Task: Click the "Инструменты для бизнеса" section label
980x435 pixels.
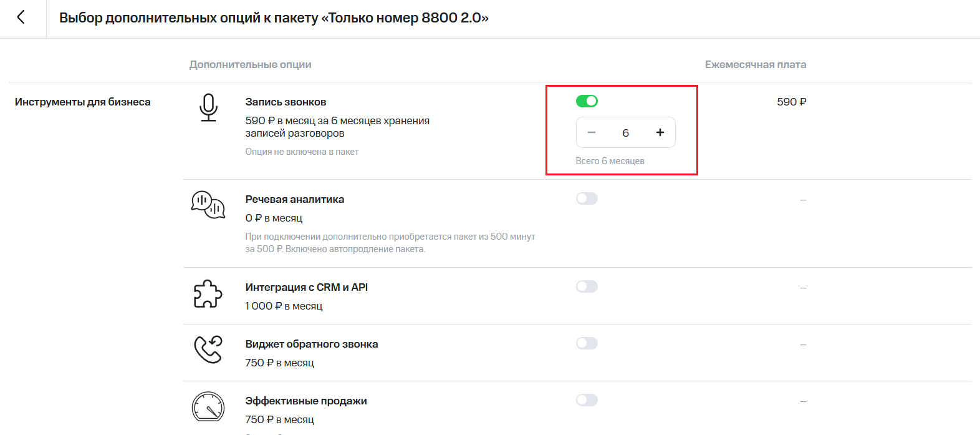Action: pos(83,102)
